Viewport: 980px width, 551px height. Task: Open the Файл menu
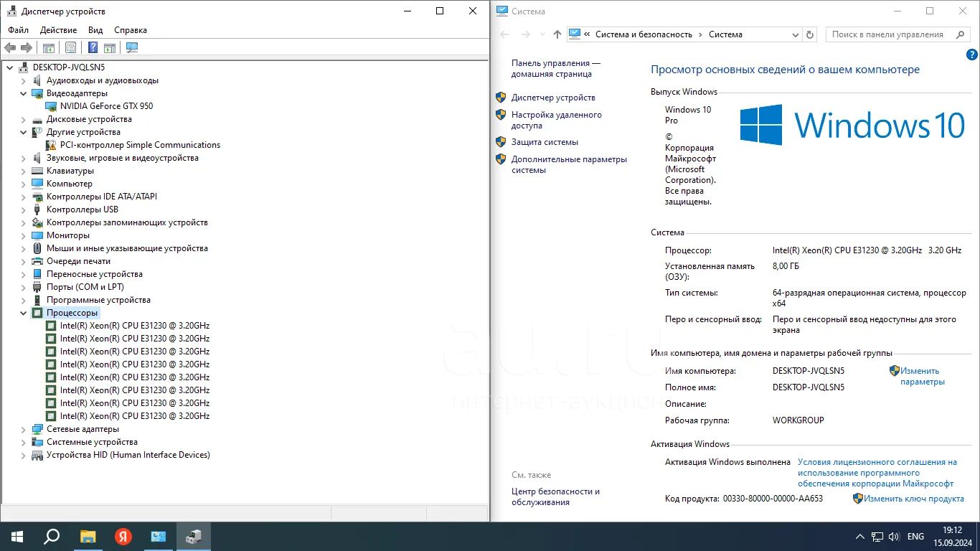click(18, 30)
